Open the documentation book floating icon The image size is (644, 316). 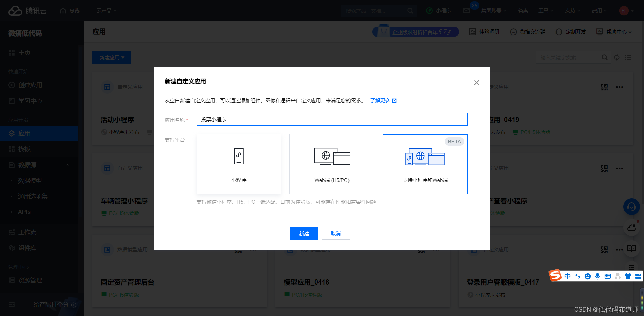pos(631,248)
